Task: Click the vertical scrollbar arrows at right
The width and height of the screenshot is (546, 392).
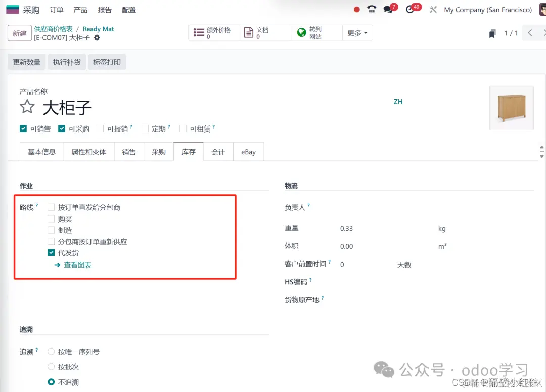Action: point(542,152)
